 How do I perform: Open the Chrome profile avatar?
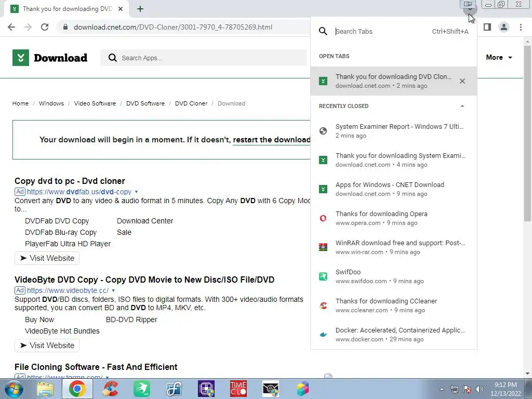[x=504, y=27]
